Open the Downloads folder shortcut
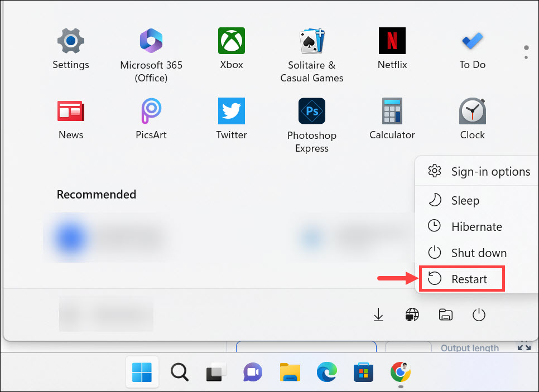 click(x=378, y=314)
